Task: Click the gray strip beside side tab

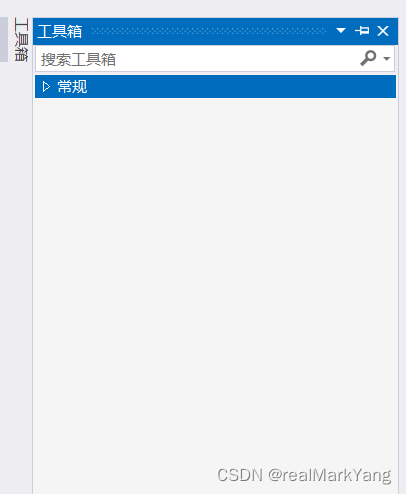Action: (x=4, y=40)
